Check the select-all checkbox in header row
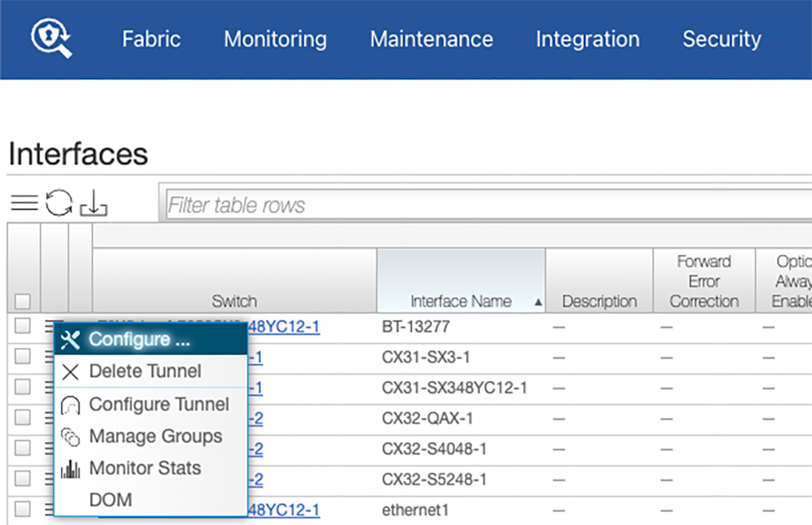This screenshot has height=525, width=812. [23, 300]
